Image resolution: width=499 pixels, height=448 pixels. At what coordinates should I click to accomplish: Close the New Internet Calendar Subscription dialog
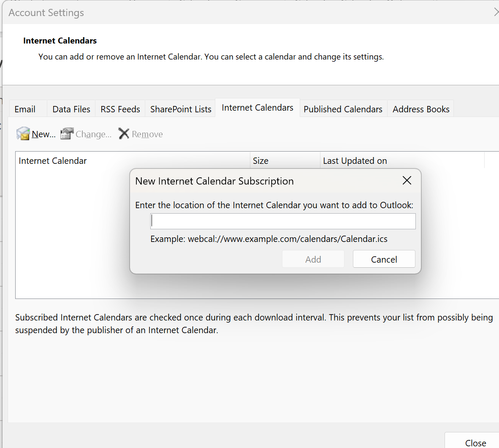point(407,181)
